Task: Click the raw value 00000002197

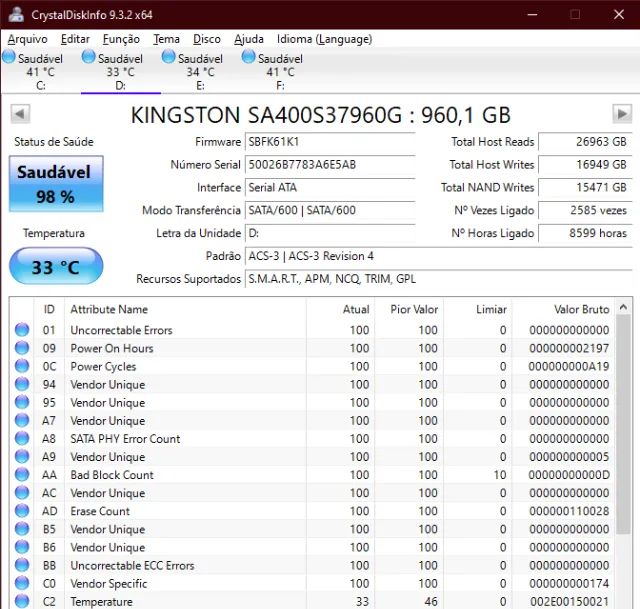Action: click(x=569, y=348)
